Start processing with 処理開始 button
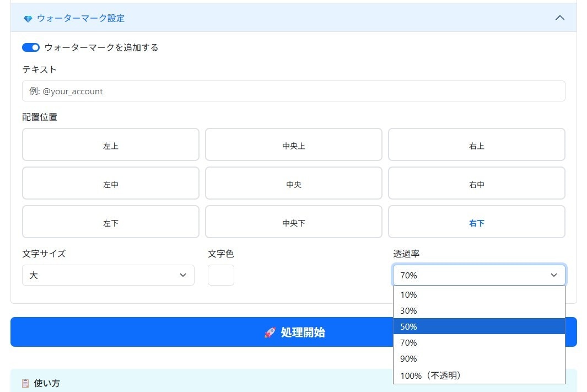Screen dimensions: 587x392 click(x=293, y=332)
